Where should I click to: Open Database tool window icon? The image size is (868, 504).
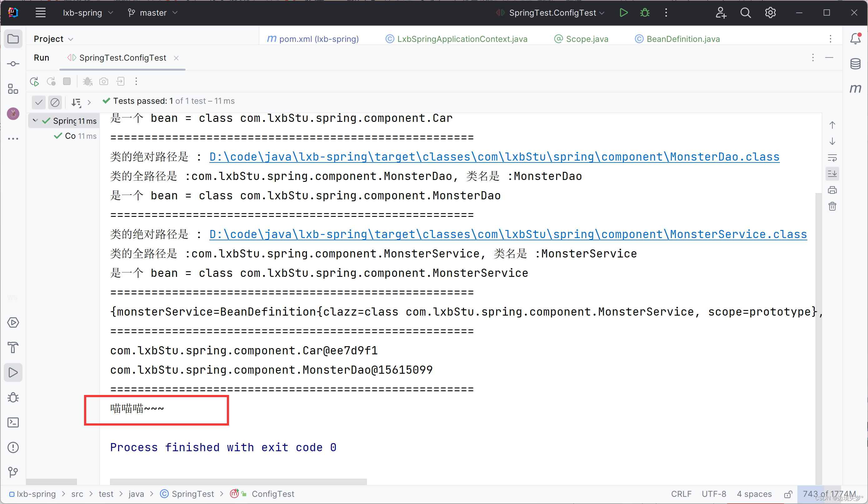point(856,64)
